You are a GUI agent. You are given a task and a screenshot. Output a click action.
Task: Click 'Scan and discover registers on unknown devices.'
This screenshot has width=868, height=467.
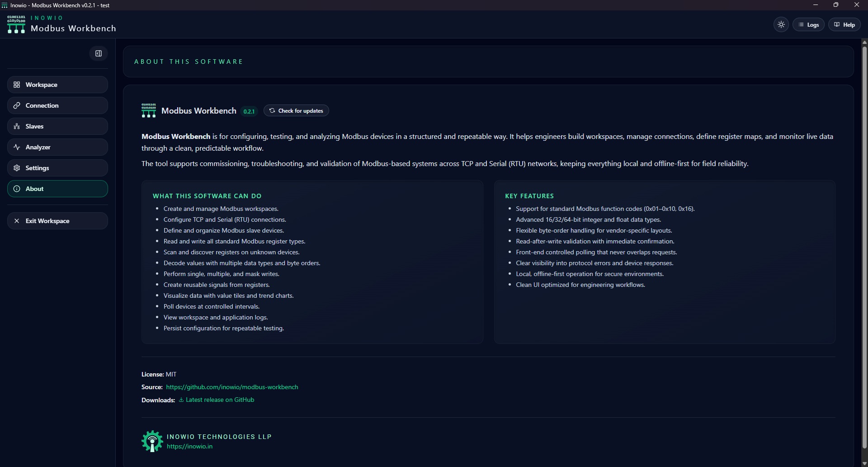231,252
